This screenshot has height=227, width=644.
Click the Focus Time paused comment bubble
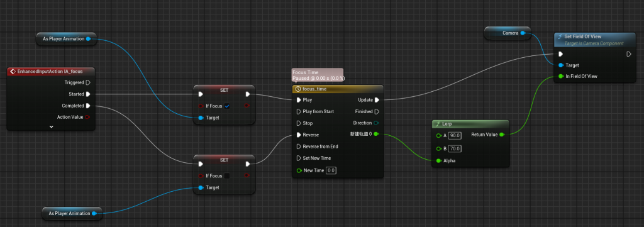tap(317, 75)
